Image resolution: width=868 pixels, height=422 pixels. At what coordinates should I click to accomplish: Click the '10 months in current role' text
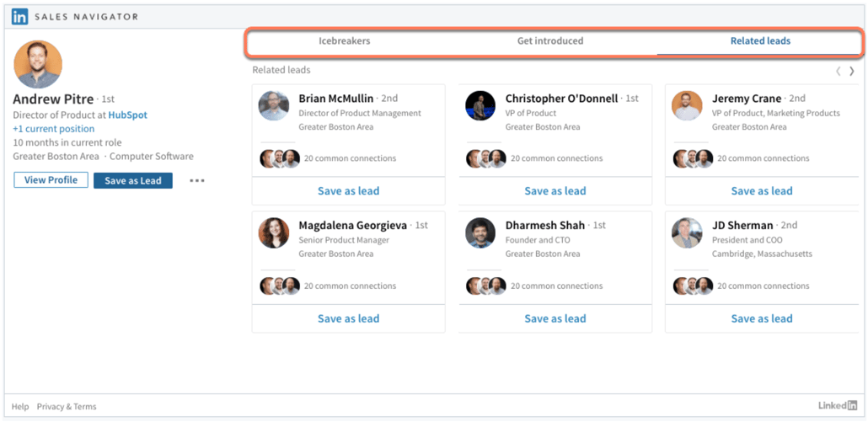[67, 142]
